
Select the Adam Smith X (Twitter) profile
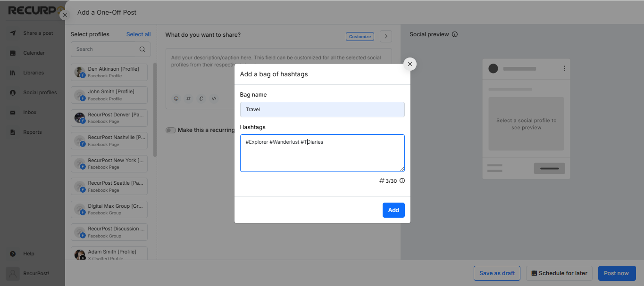tap(109, 253)
